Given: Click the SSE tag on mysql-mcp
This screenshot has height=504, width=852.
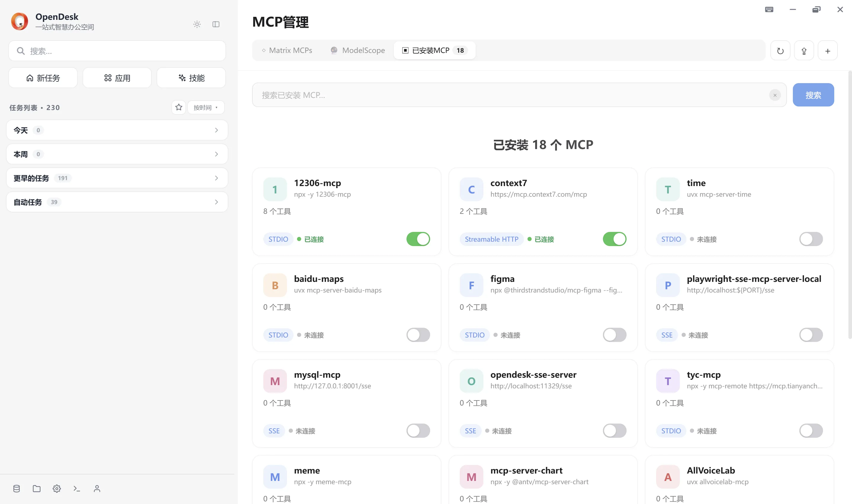Looking at the screenshot, I should coord(274,431).
